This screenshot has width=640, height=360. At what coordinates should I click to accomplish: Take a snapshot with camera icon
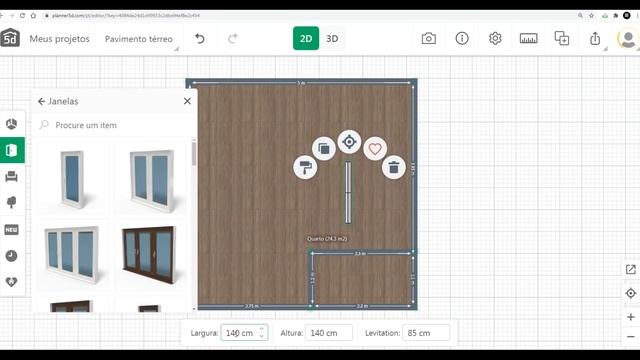click(429, 38)
